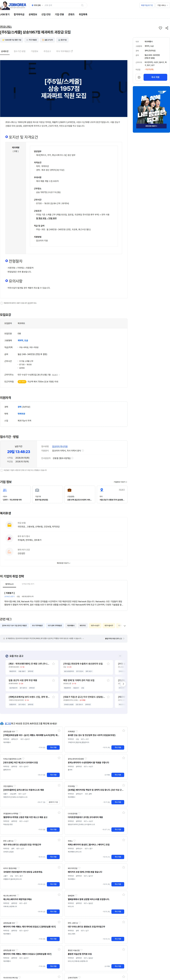
Task: Click the employee count people icon
Action: tap(5, 490)
